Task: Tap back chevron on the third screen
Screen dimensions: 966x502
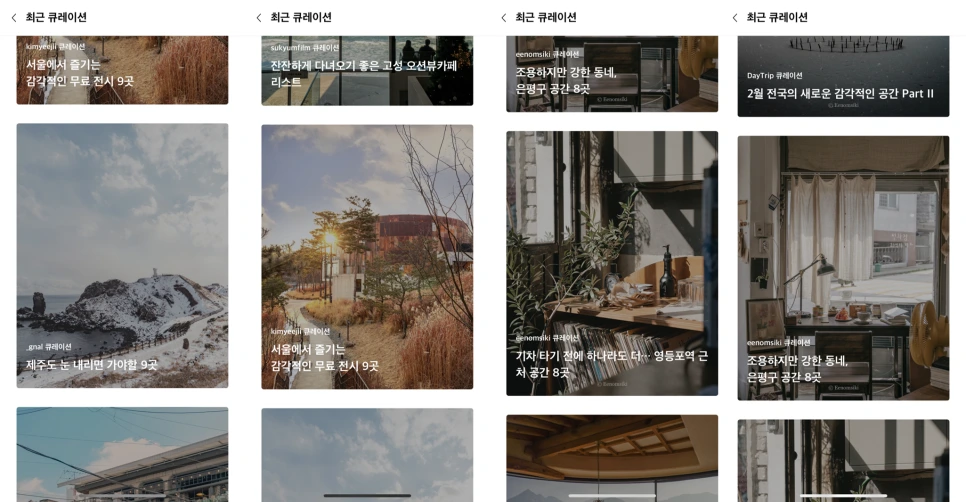Action: [x=503, y=18]
